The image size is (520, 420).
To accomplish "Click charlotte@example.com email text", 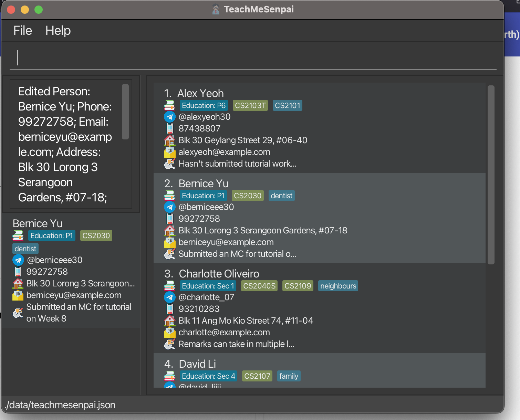I will tap(224, 332).
